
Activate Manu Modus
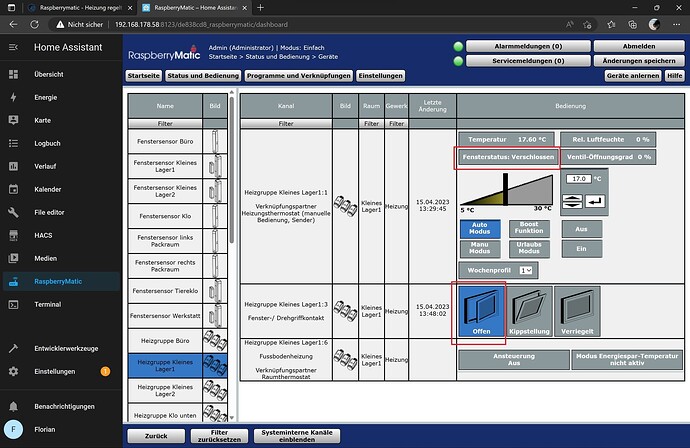[x=480, y=248]
